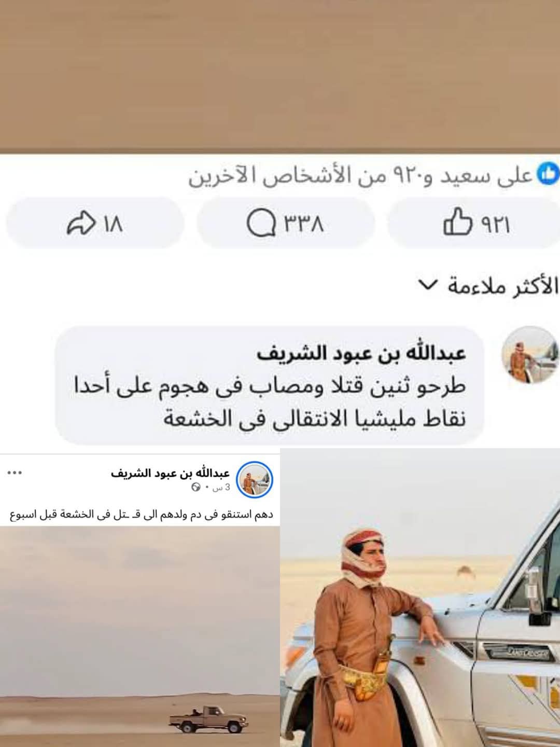The image size is (560, 747).
Task: Click the like button pill
Action: 473,223
